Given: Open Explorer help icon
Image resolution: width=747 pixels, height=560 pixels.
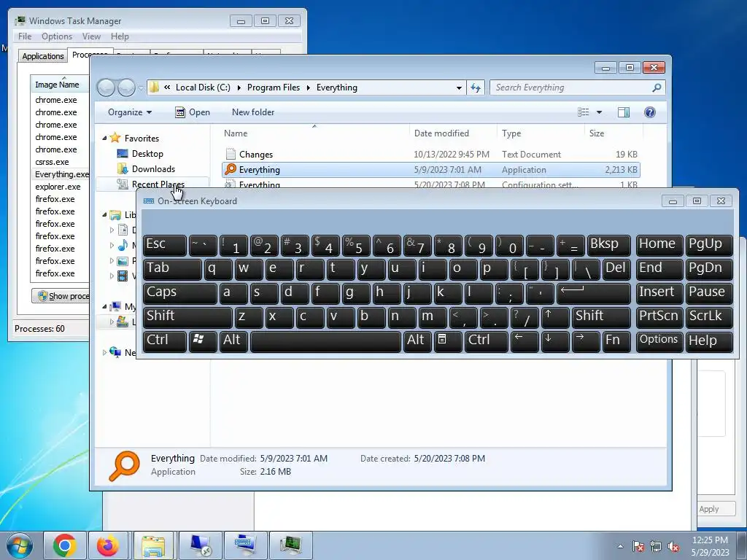Looking at the screenshot, I should click(x=650, y=112).
